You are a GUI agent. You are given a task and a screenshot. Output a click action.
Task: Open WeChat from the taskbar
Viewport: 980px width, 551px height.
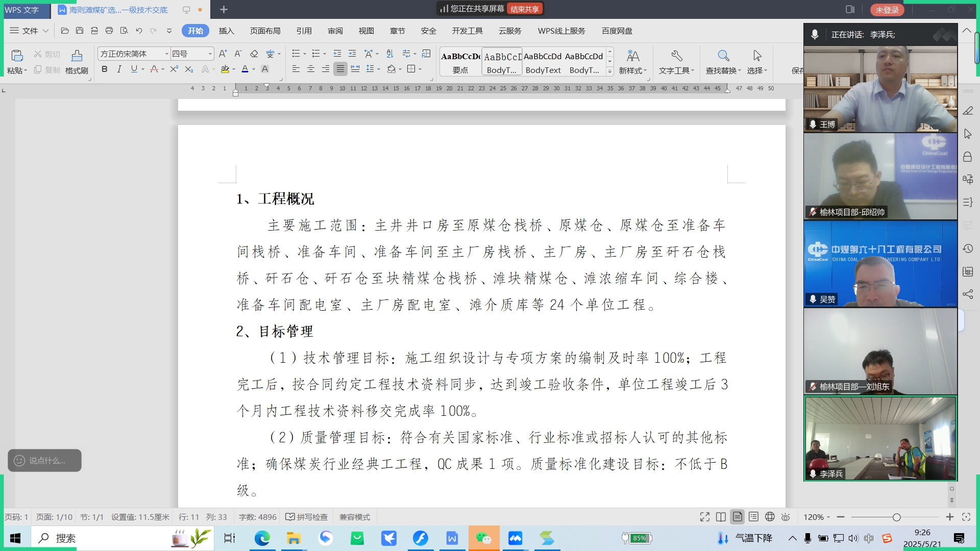pyautogui.click(x=483, y=538)
